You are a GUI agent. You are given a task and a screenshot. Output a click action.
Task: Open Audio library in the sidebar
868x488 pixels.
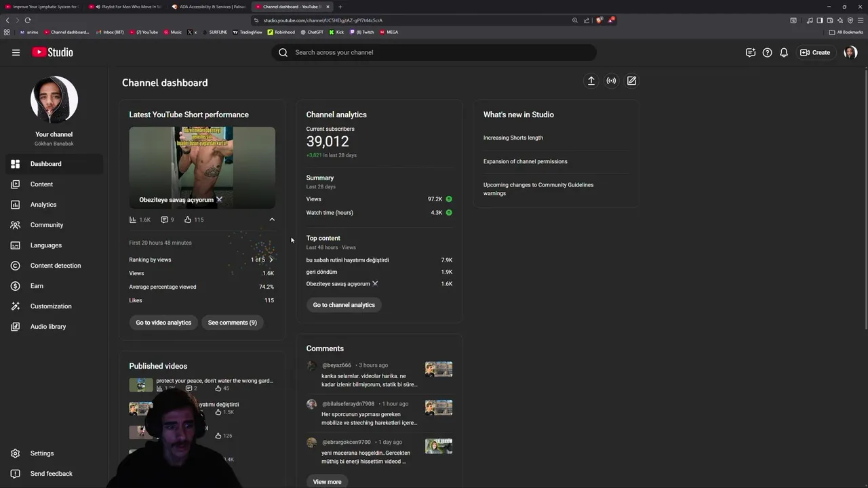54,327
